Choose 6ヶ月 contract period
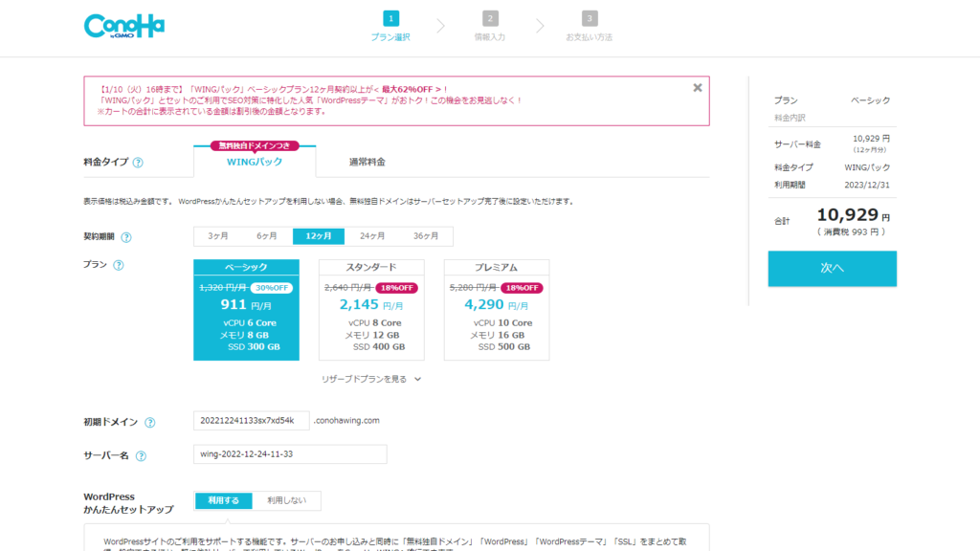The height and width of the screenshot is (551, 980). pyautogui.click(x=267, y=236)
